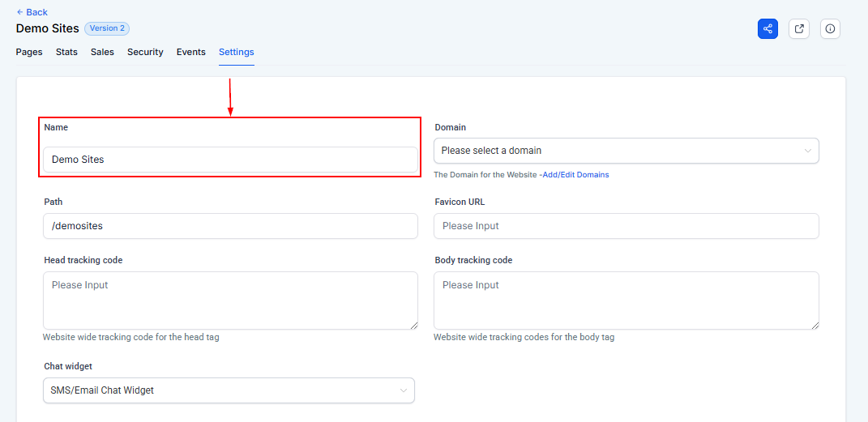
Task: Click the blue share icon button
Action: (768, 28)
